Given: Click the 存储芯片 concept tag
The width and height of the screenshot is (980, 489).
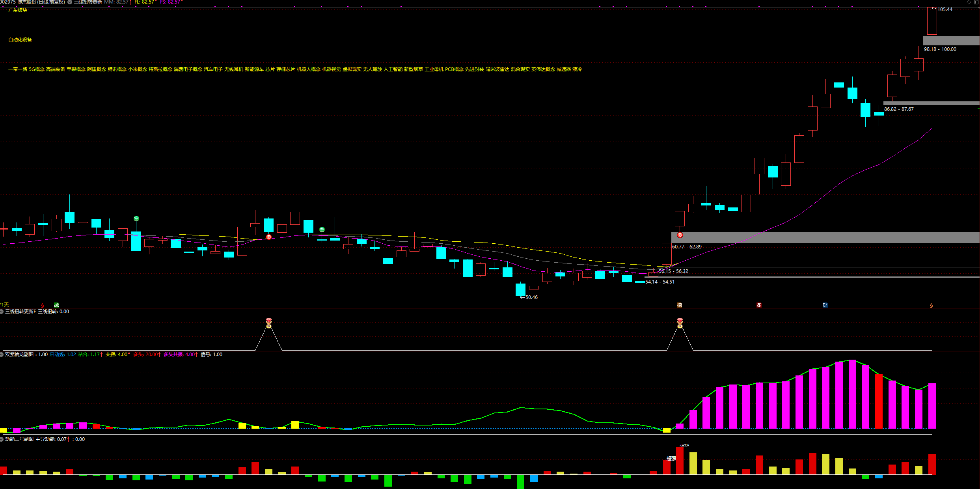Looking at the screenshot, I should coord(286,69).
